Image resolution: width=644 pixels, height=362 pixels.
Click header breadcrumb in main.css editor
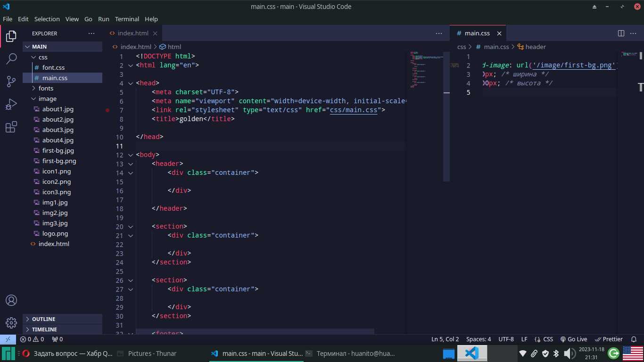(x=531, y=47)
